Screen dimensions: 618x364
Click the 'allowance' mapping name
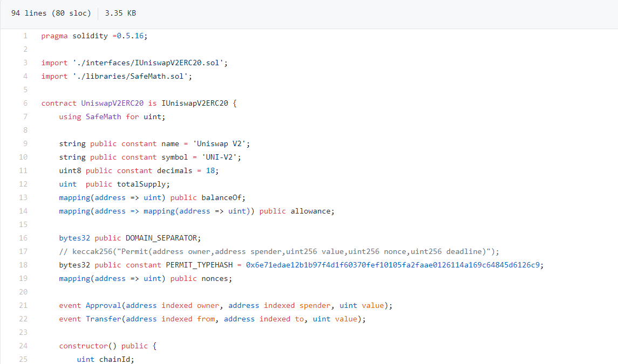pyautogui.click(x=310, y=211)
